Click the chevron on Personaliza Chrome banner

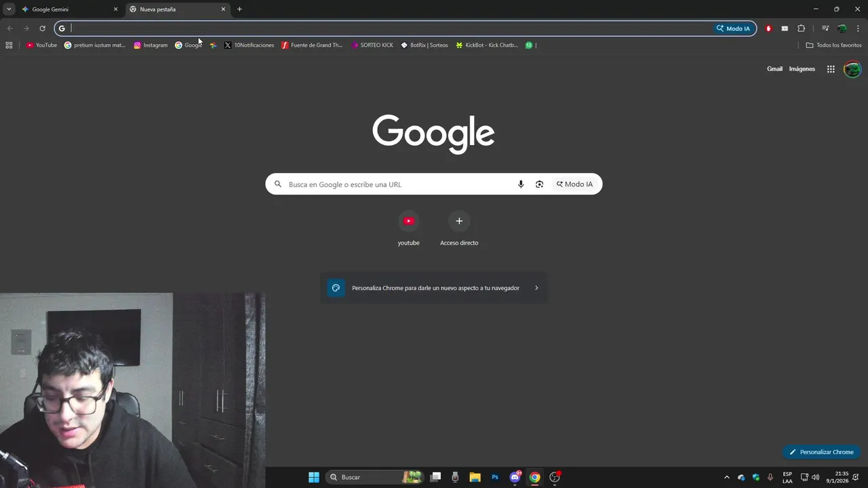(x=536, y=288)
